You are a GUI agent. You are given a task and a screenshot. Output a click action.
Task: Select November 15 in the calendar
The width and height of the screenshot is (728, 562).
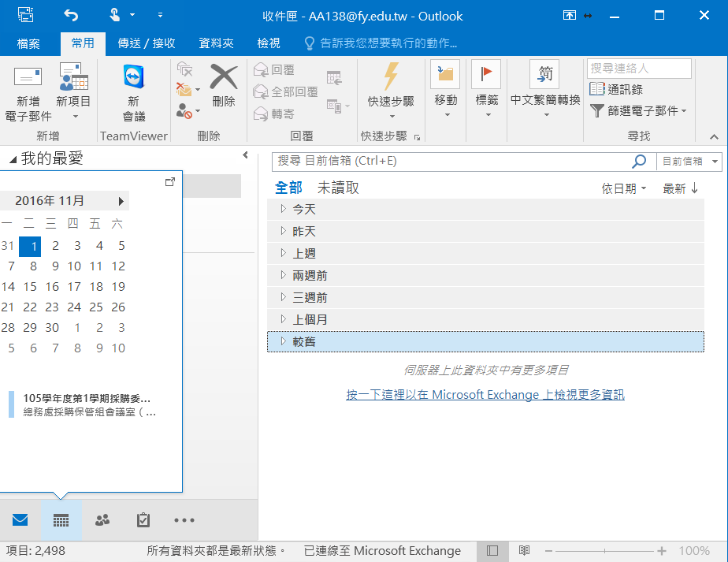point(30,287)
